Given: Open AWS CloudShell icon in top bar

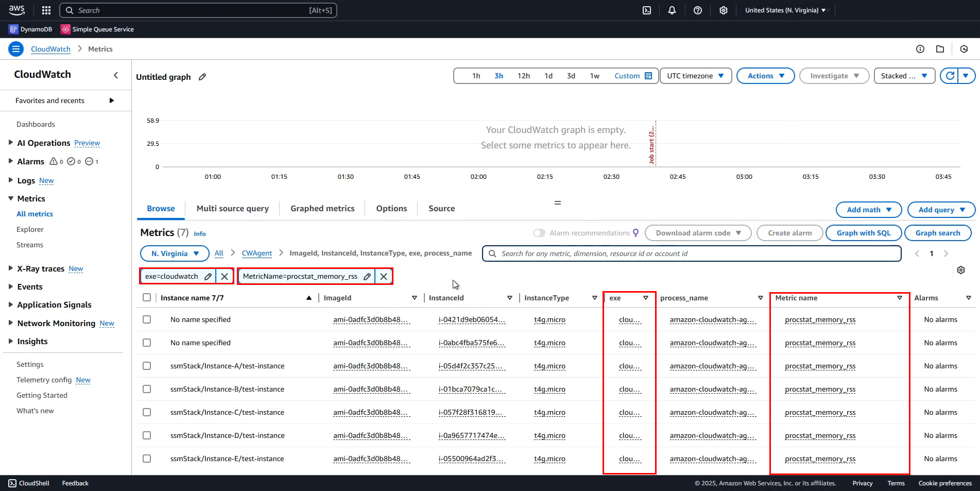Looking at the screenshot, I should [x=647, y=10].
